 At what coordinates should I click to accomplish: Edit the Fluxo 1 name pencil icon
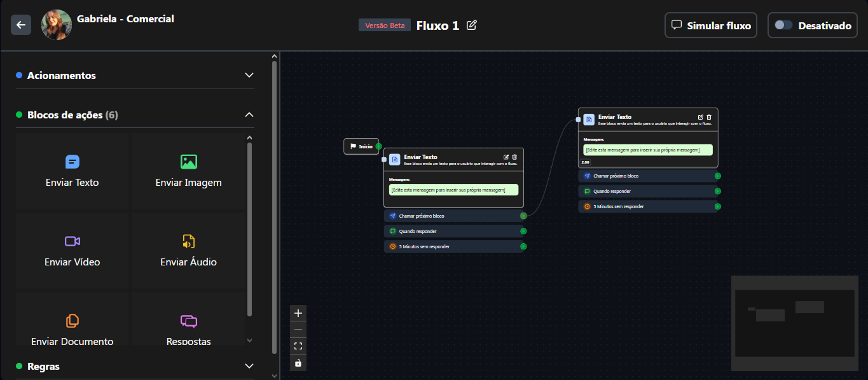(471, 25)
